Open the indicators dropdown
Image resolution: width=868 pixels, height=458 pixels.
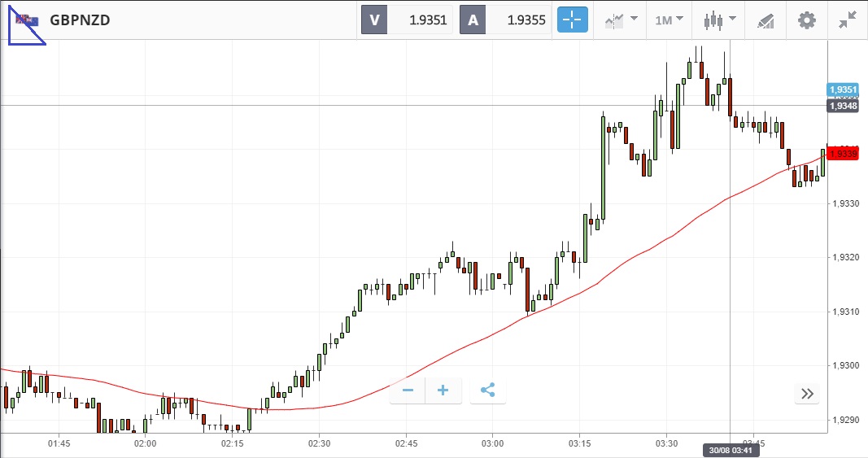(621, 20)
